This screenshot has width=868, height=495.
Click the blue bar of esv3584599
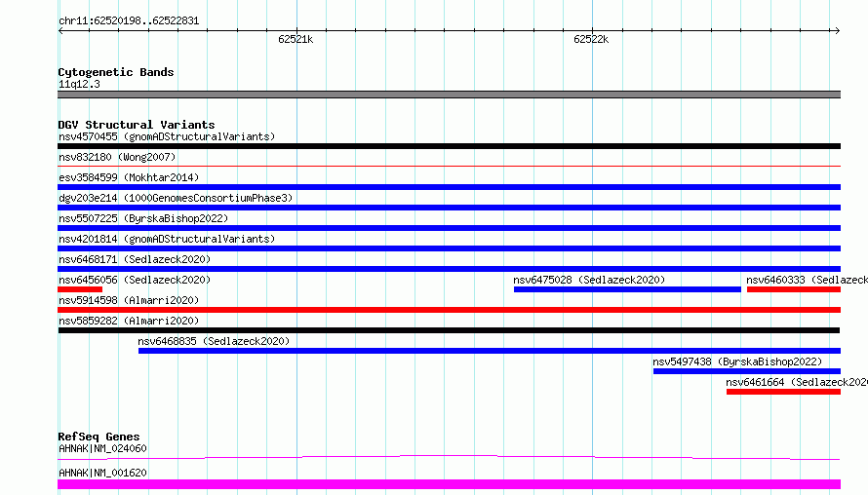click(x=449, y=187)
